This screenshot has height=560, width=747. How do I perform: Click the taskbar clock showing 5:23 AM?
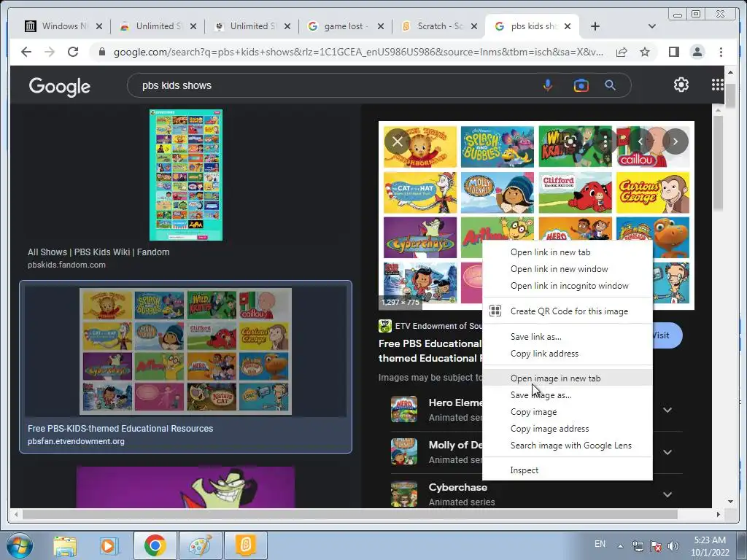pos(709,546)
